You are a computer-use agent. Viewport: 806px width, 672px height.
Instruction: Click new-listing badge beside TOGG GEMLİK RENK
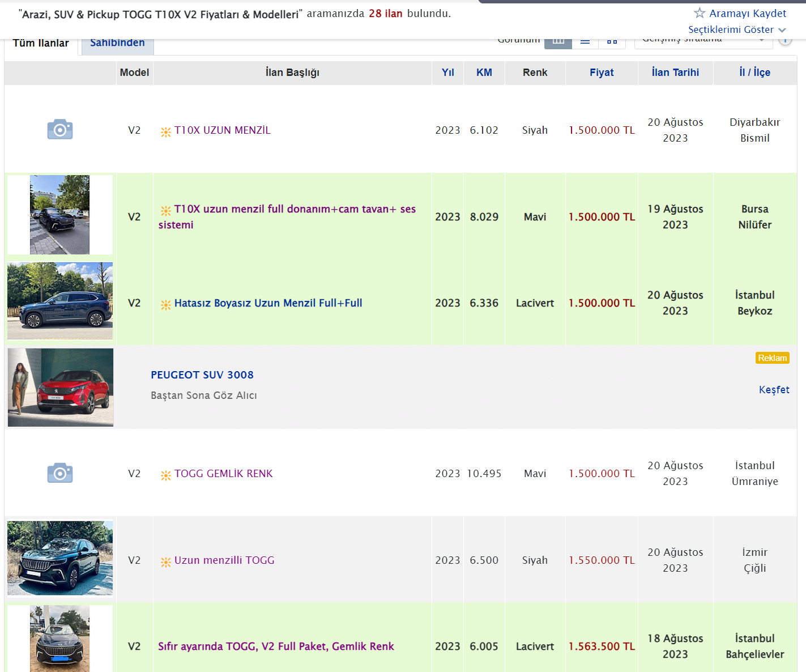(x=165, y=475)
